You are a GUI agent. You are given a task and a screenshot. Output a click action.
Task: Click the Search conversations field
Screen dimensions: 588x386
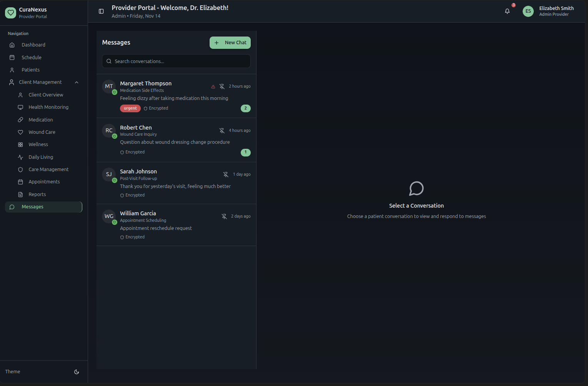click(176, 61)
